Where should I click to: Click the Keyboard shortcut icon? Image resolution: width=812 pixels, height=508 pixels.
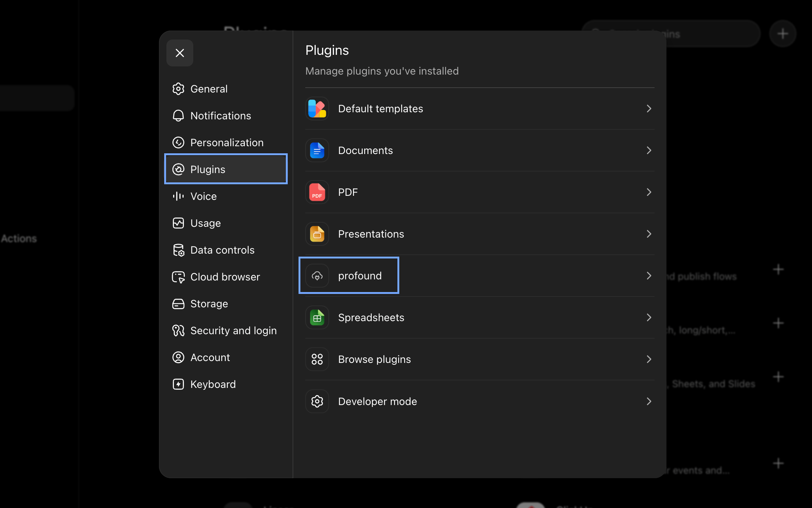178,384
